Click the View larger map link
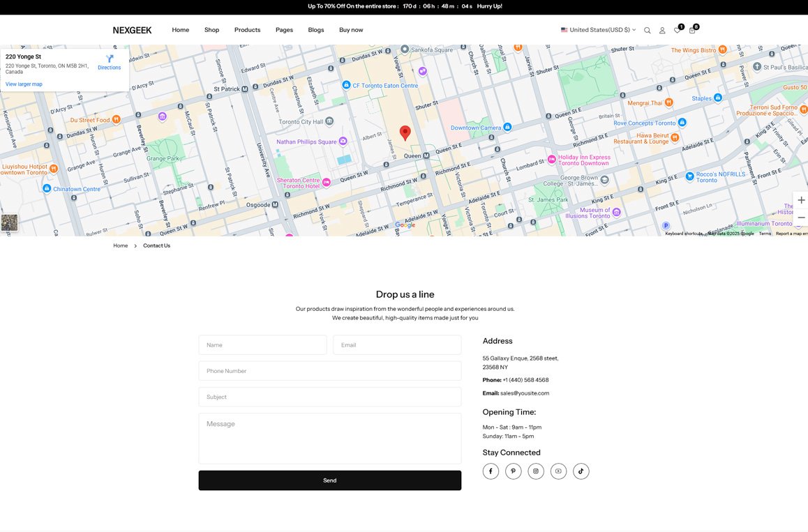The width and height of the screenshot is (808, 532). coord(24,84)
